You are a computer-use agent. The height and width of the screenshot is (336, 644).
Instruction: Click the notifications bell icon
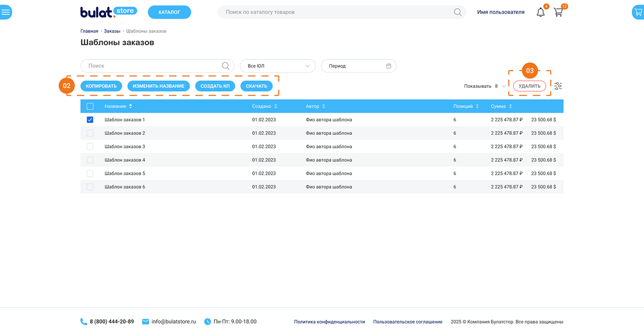tap(541, 12)
